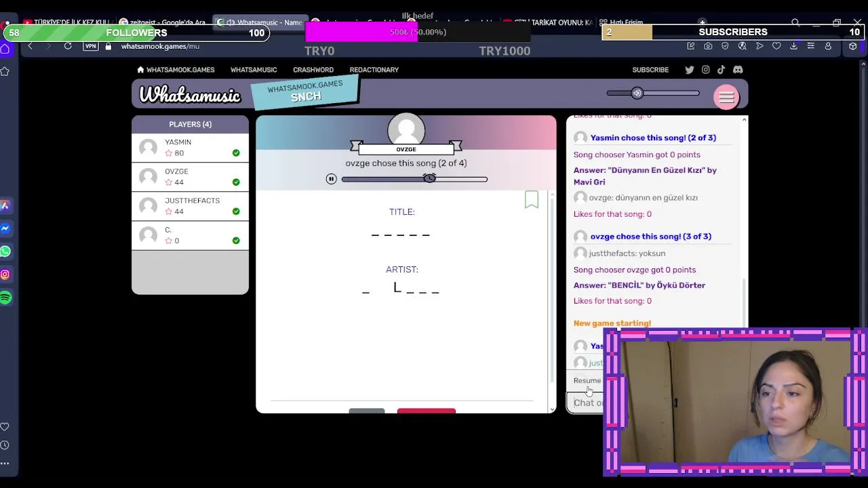Open the WHATSAMUSIC nav link
Screen dimensions: 868x488
(254, 70)
